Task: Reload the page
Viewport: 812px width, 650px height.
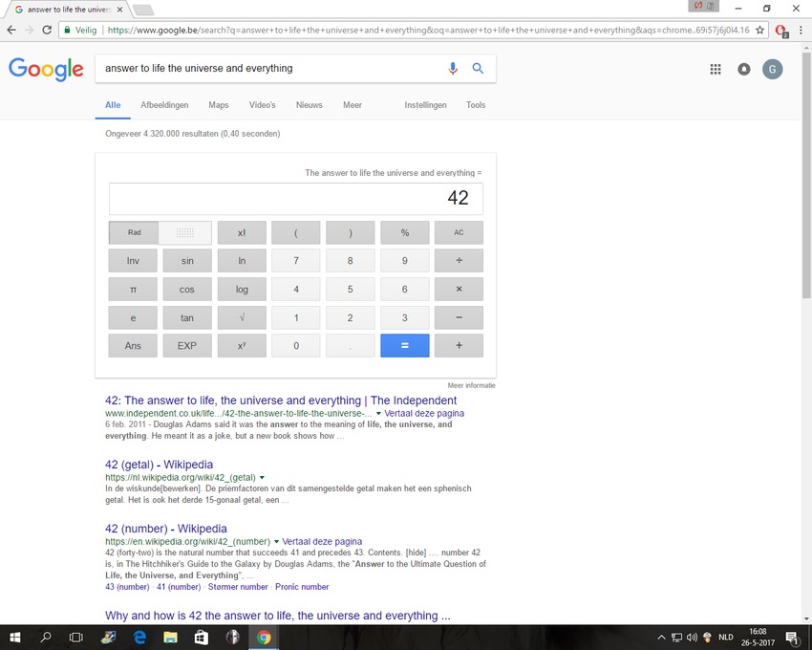Action: 47,30
